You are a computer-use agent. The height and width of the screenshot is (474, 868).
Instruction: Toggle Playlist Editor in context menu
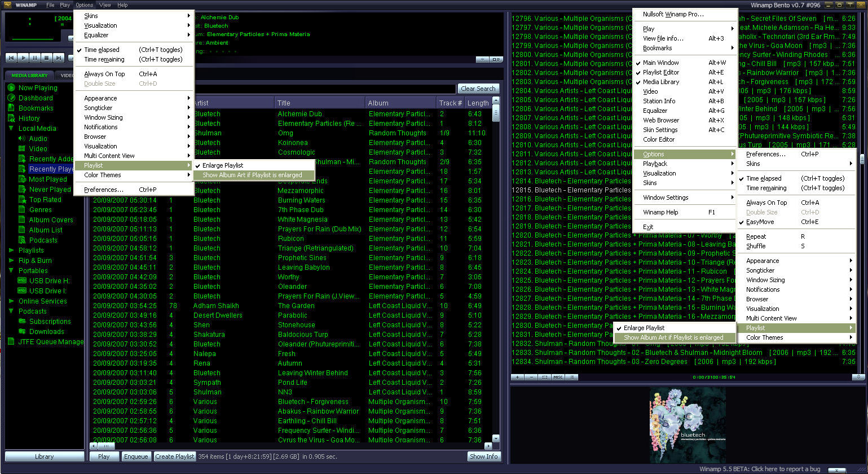point(685,72)
